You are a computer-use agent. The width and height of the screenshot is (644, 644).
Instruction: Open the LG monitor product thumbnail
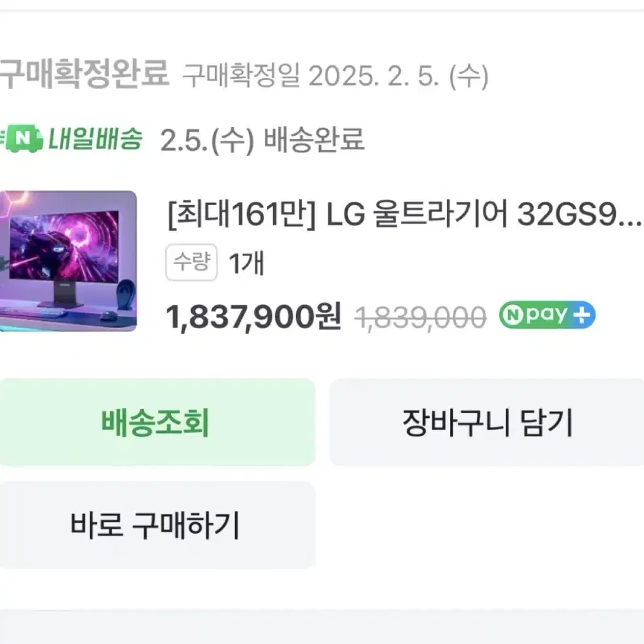click(x=67, y=261)
